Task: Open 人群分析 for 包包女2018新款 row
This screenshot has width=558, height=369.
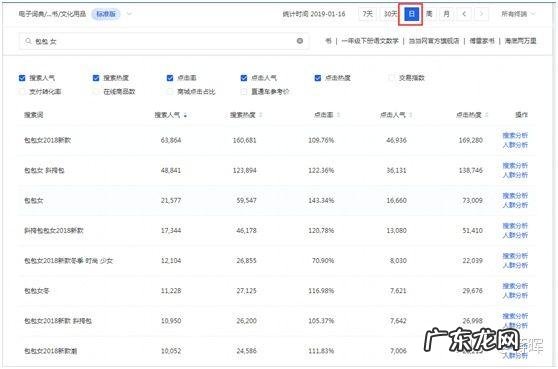Action: click(x=515, y=145)
